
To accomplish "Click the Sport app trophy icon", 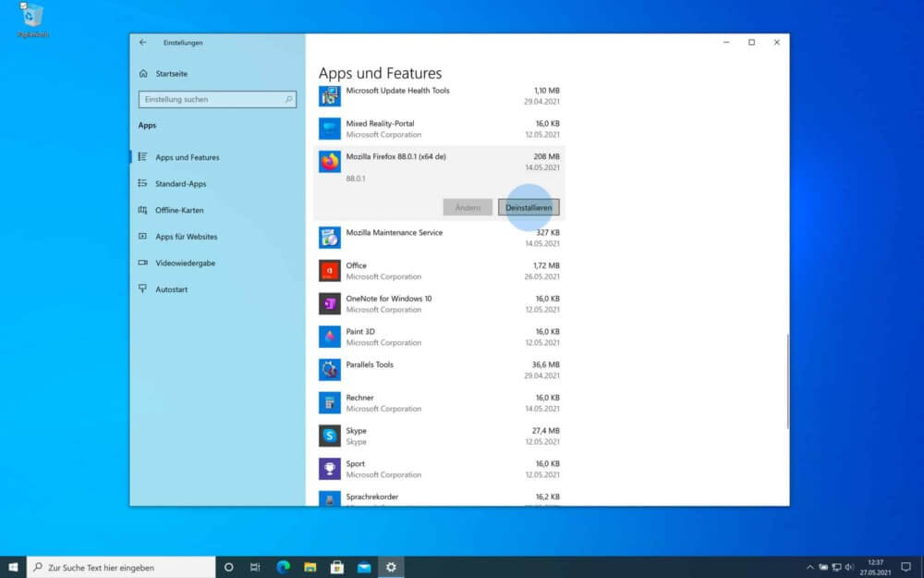I will pyautogui.click(x=330, y=469).
